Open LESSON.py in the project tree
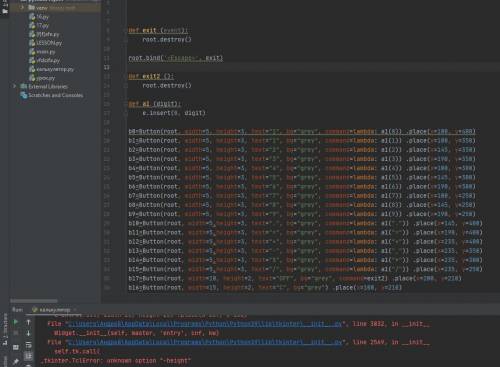Screen dimensions: 500x367 click(49, 43)
